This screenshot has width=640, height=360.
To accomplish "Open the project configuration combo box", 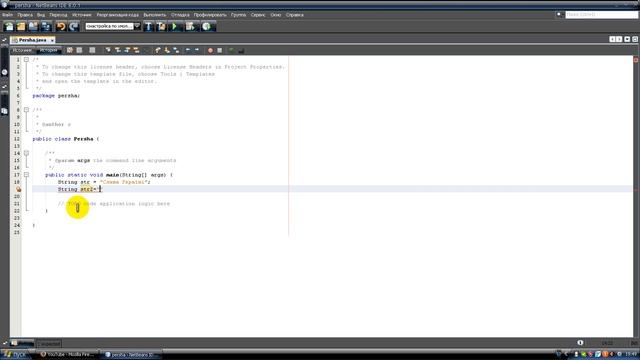I will coord(113,26).
